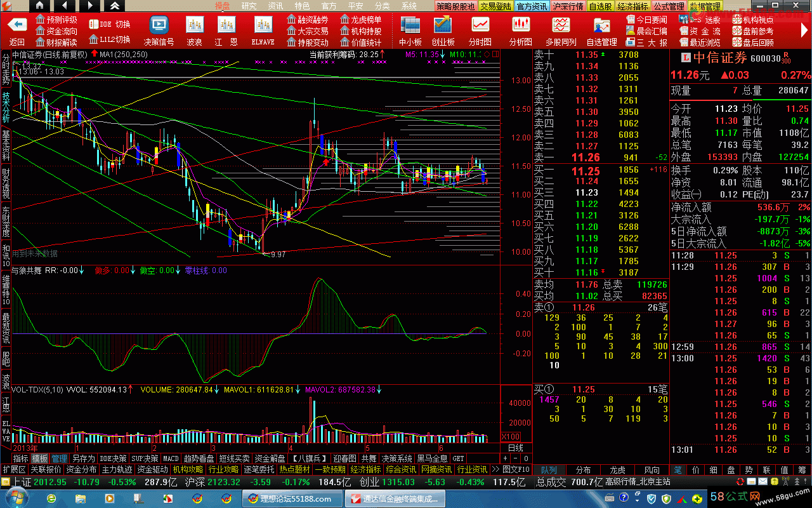Open 融资融券 margin trading
This screenshot has width=812, height=508.
pos(308,20)
